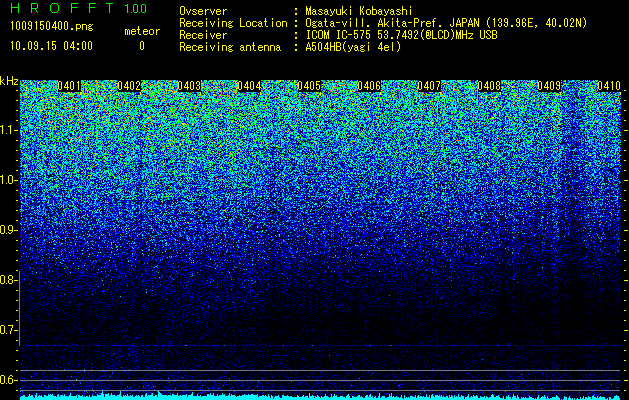Click the HROFFT title text
This screenshot has height=400, width=629.
pos(62,8)
